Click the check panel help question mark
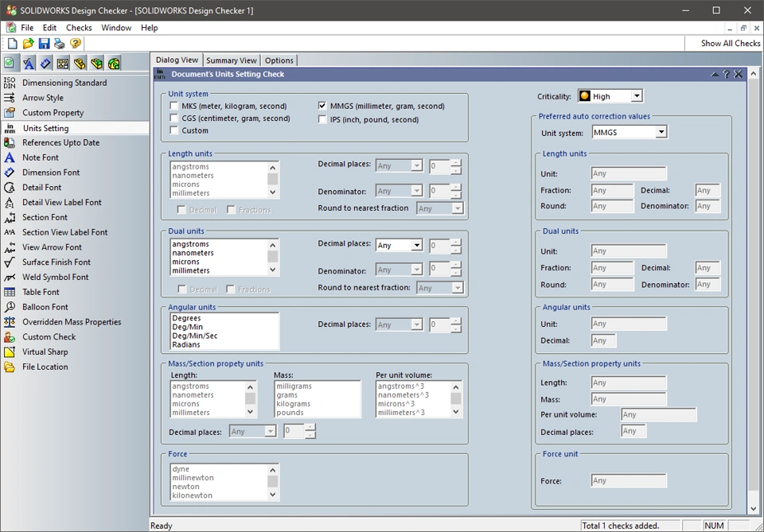Image resolution: width=764 pixels, height=532 pixels. [x=727, y=74]
